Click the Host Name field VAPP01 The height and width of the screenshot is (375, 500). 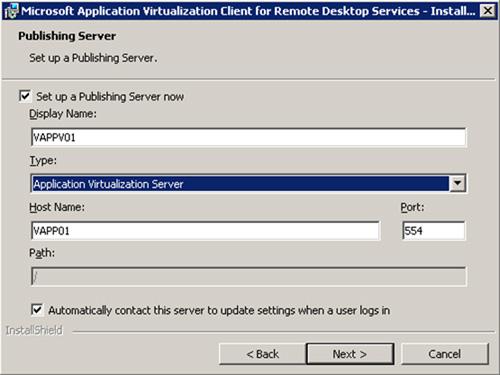pyautogui.click(x=205, y=230)
